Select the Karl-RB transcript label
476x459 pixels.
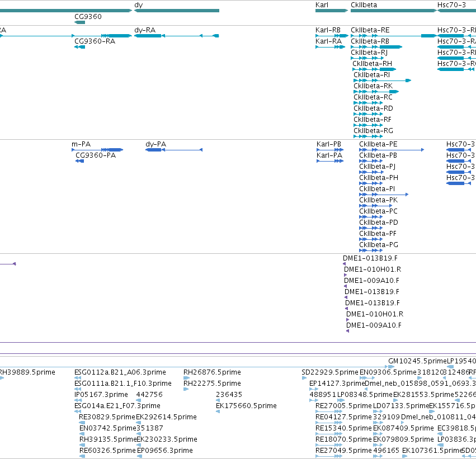328,30
